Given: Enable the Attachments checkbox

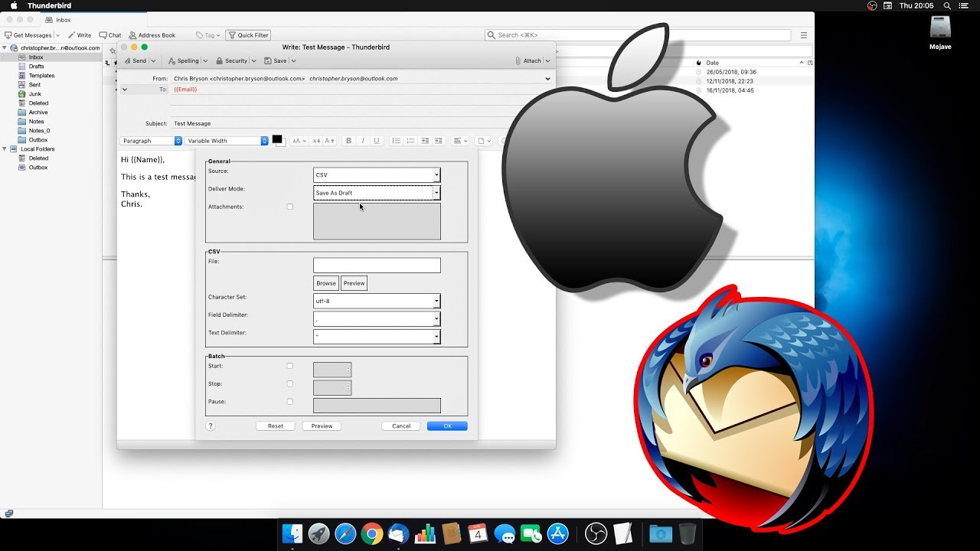Looking at the screenshot, I should coord(289,207).
